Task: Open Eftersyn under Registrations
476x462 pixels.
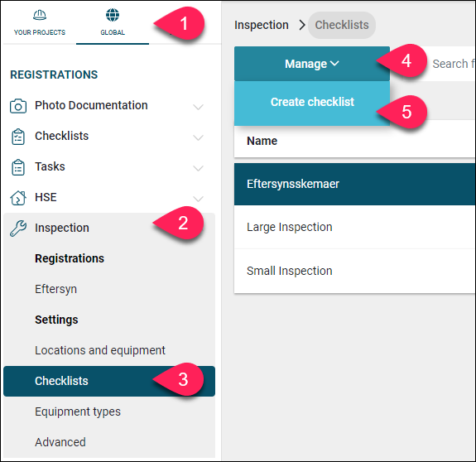Action: (55, 289)
